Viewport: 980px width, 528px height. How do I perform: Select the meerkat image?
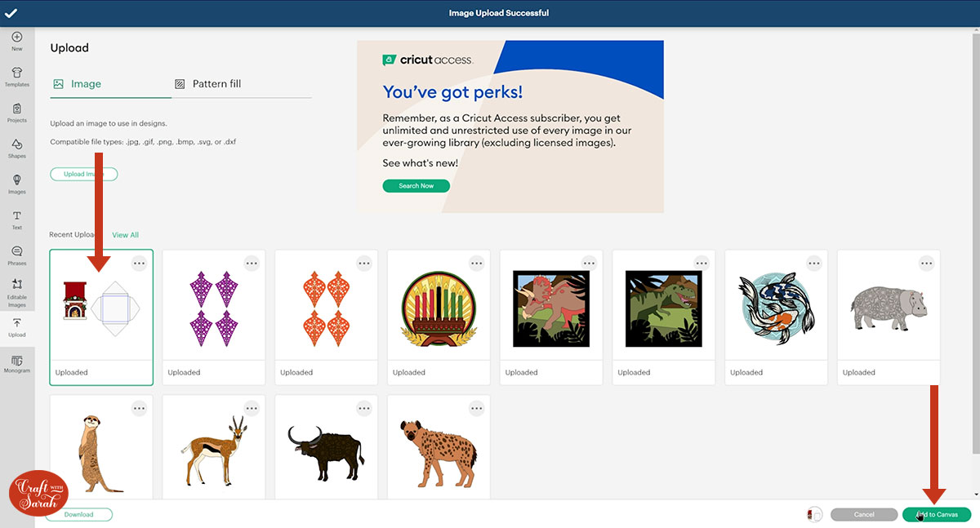click(x=101, y=453)
